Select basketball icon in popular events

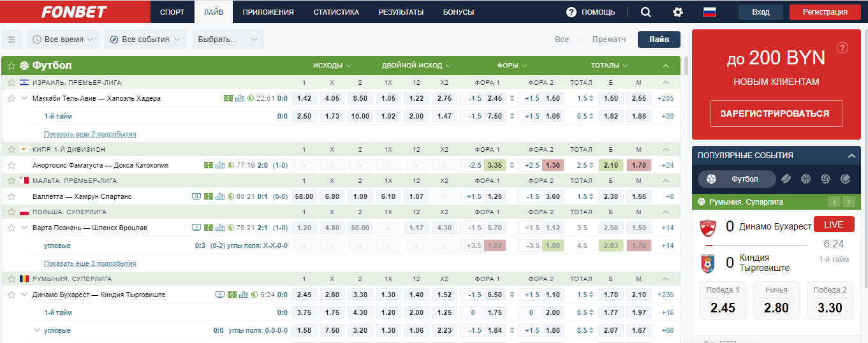805,179
